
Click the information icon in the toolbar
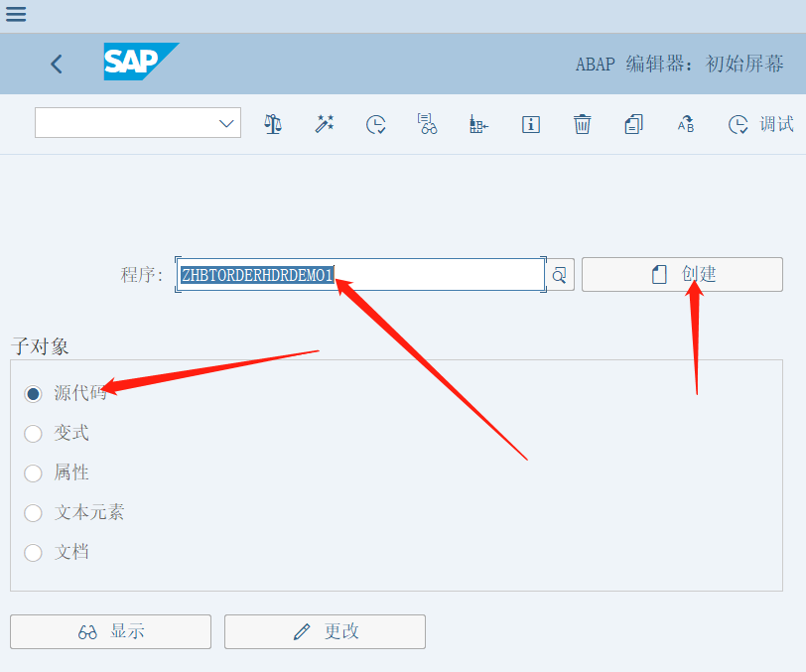tap(530, 124)
